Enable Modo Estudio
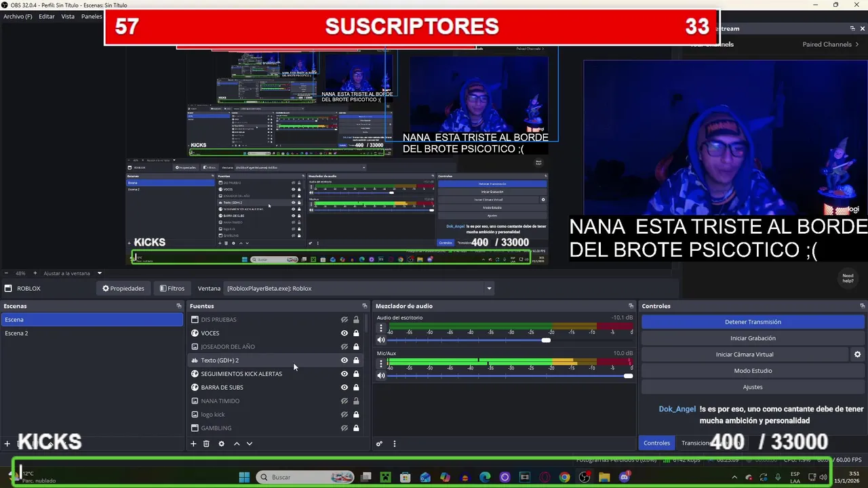868x488 pixels. (753, 371)
